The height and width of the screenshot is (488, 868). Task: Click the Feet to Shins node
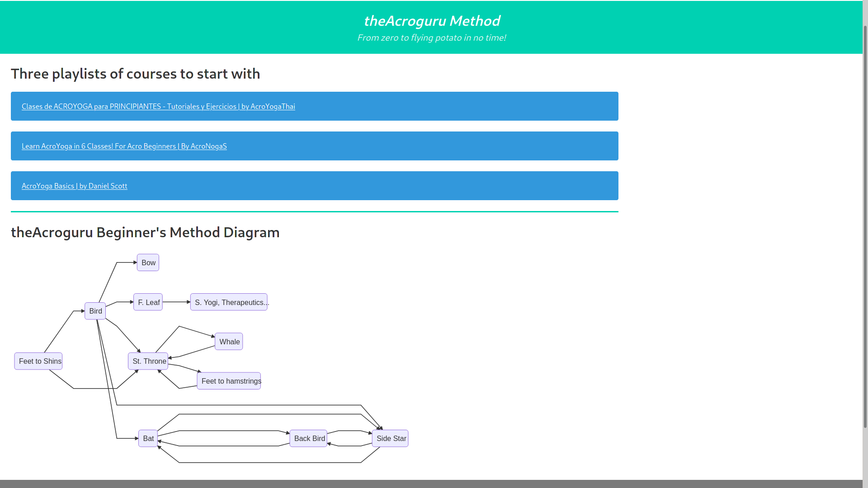(x=38, y=361)
